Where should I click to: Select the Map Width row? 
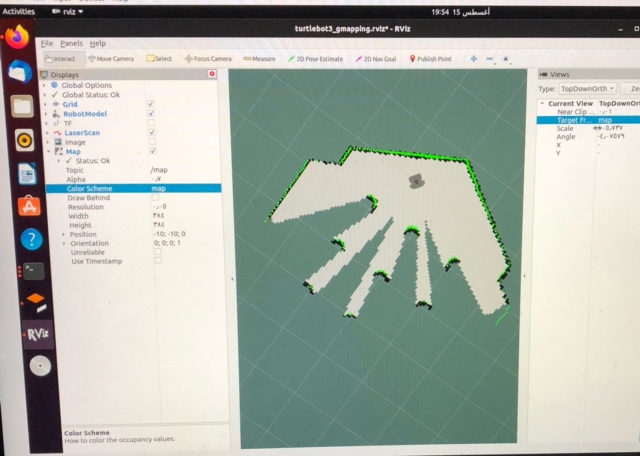pos(134,216)
